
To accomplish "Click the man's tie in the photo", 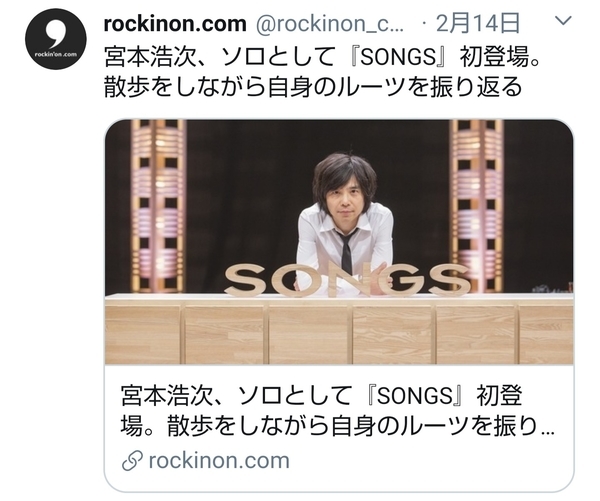I will [346, 251].
